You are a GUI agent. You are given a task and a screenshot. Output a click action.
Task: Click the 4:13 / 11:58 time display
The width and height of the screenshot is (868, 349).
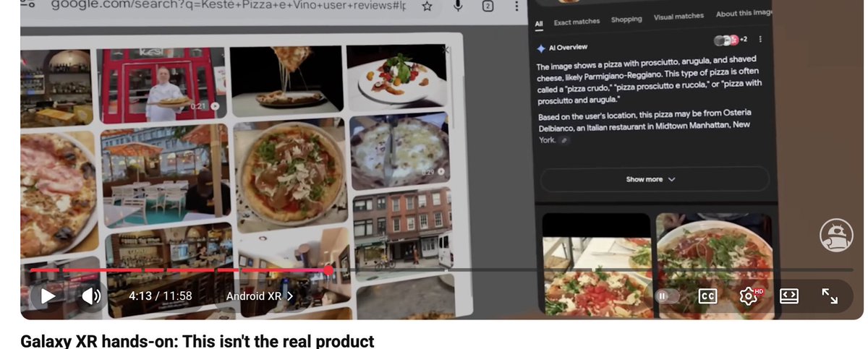[x=161, y=296]
